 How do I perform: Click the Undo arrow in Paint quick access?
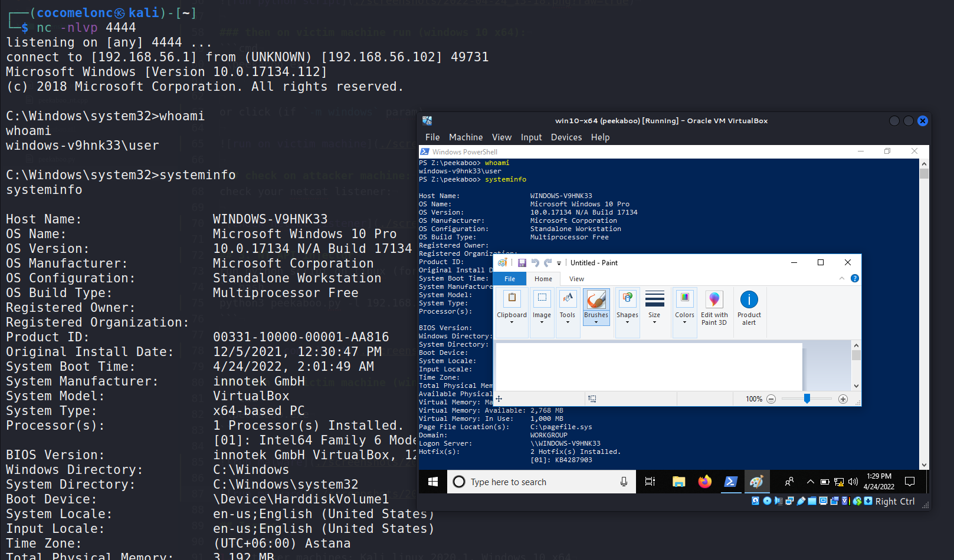535,263
